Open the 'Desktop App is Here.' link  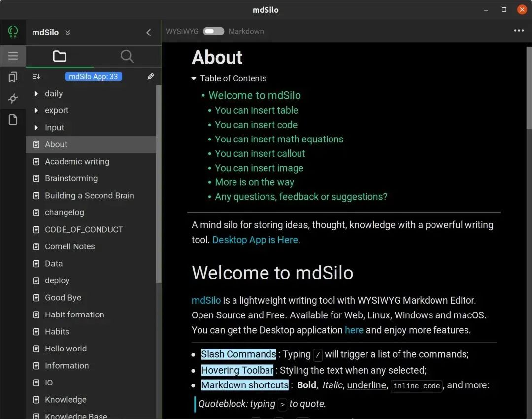point(256,240)
